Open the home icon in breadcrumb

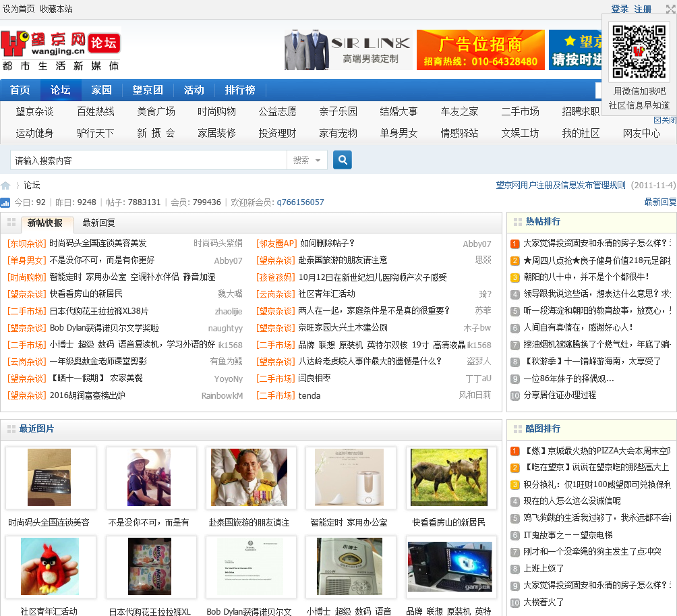(x=5, y=186)
